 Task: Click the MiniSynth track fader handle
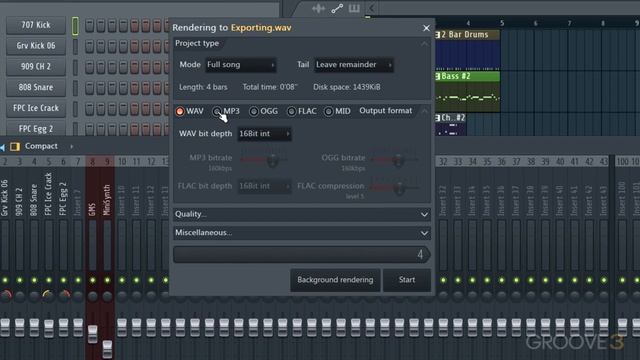pos(107,349)
